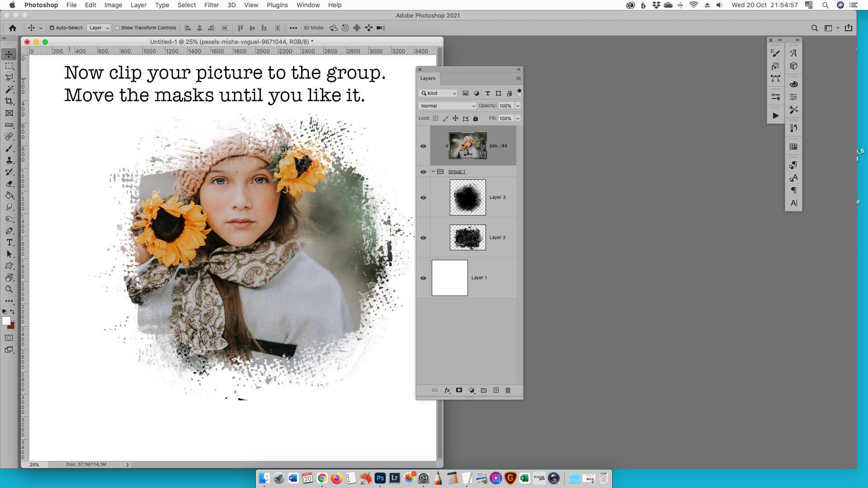Image resolution: width=868 pixels, height=488 pixels.
Task: Enable Show Transform Controls checkbox
Action: click(117, 28)
